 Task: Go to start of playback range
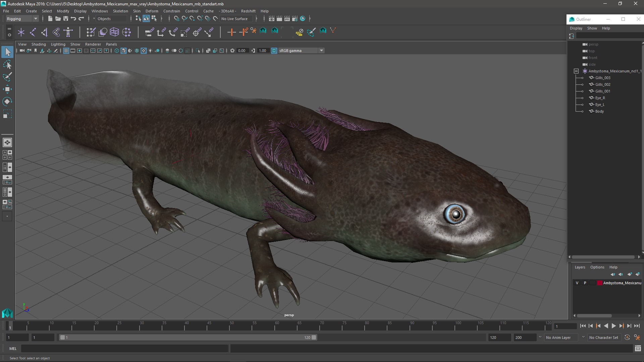[583, 326]
